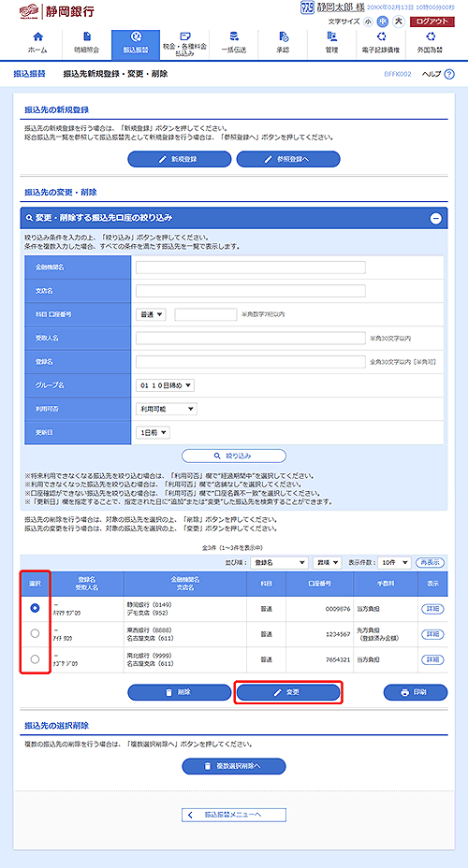
Task: Collapse the 絞り込み panel with minus icon
Action: 436,218
